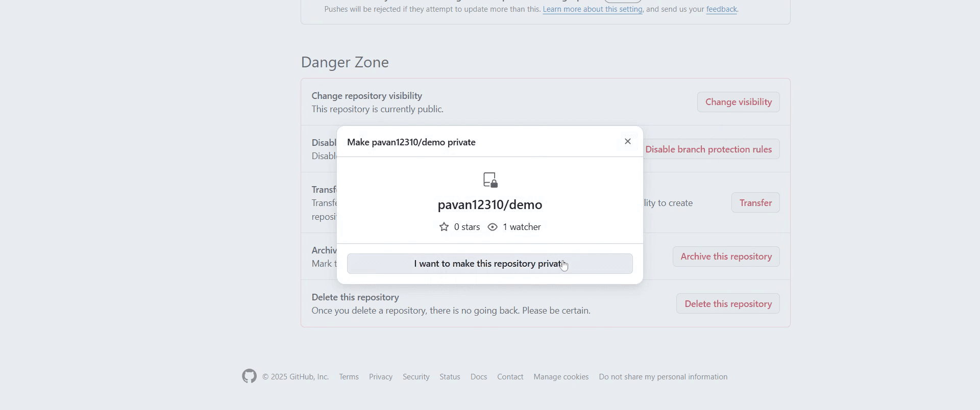
Task: Click the 'Danger Zone' heading
Action: click(x=345, y=62)
